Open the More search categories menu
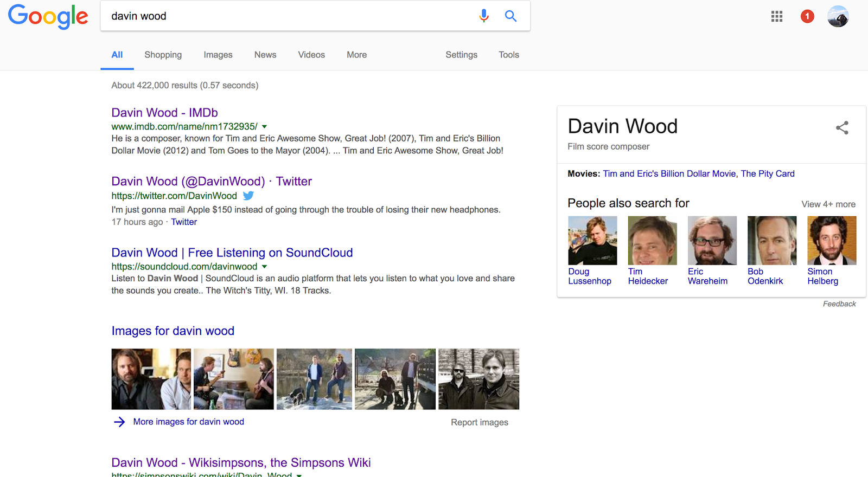 coord(357,55)
